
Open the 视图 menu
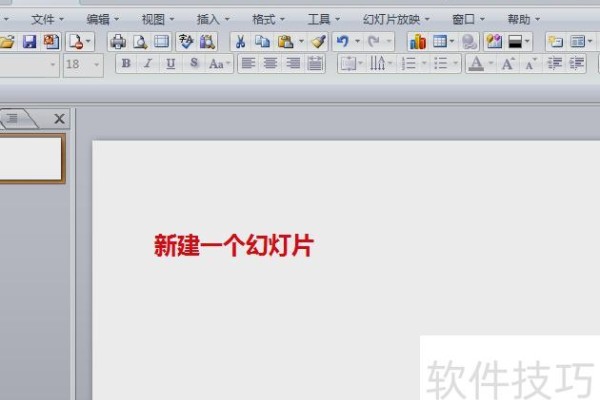tap(158, 19)
